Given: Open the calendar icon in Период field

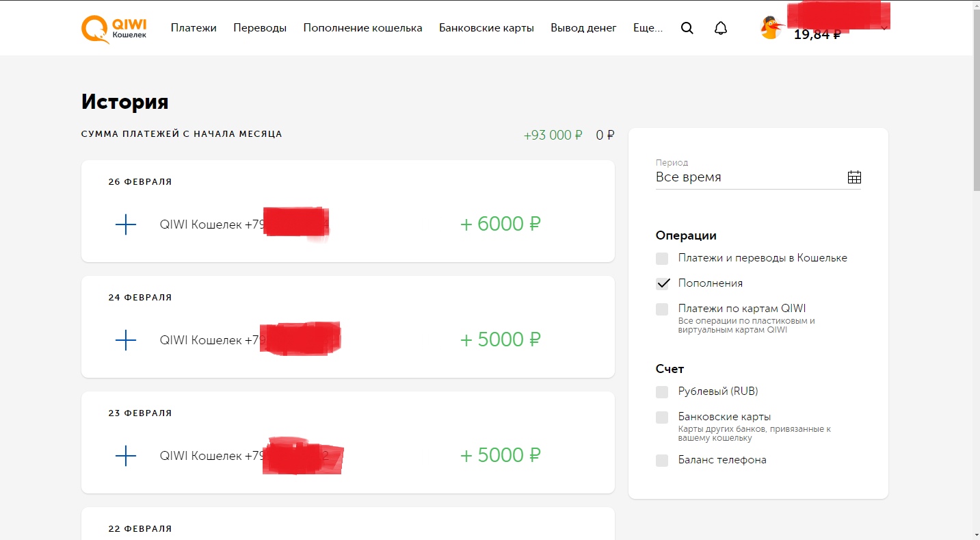Looking at the screenshot, I should click(854, 177).
